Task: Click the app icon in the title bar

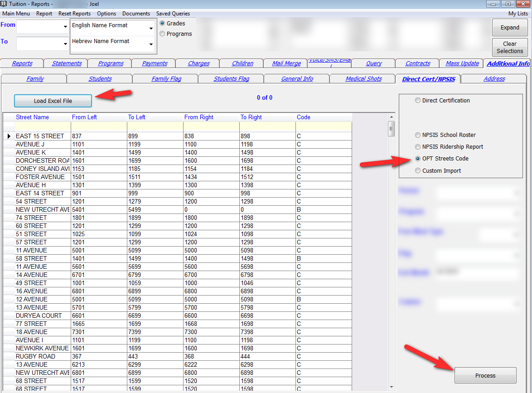Action: [x=3, y=4]
